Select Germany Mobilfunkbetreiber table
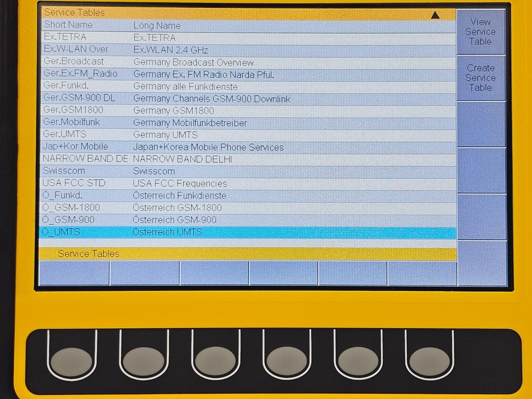The height and width of the screenshot is (399, 532). 190,123
